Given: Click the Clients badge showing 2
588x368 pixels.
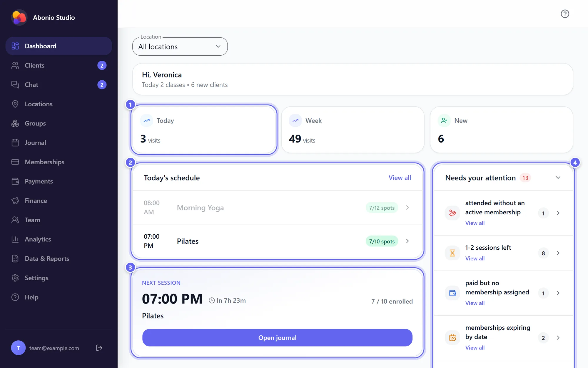Looking at the screenshot, I should 102,65.
